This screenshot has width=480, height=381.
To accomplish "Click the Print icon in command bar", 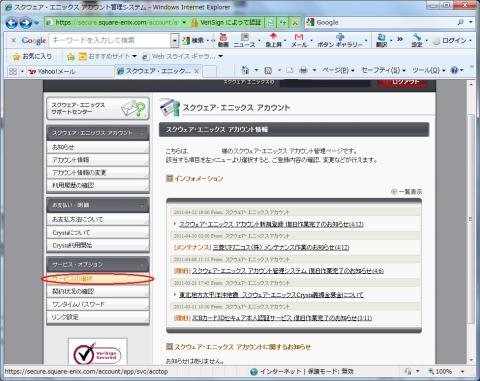I will pyautogui.click(x=303, y=70).
